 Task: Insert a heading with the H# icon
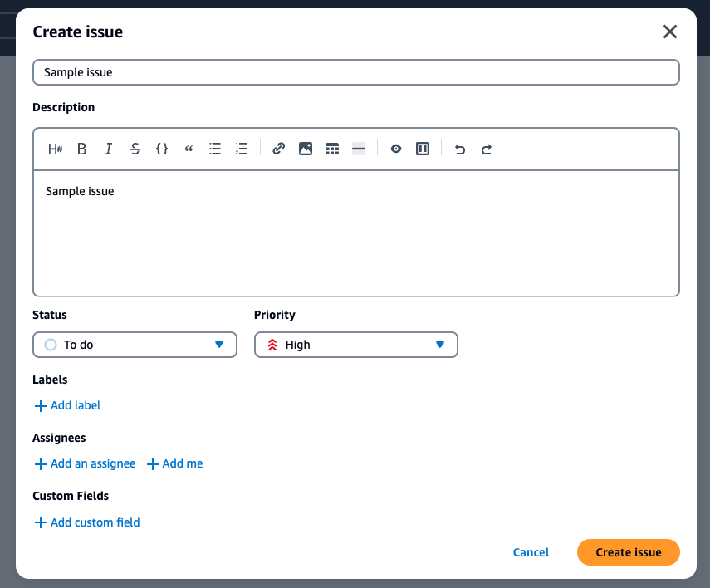click(56, 149)
